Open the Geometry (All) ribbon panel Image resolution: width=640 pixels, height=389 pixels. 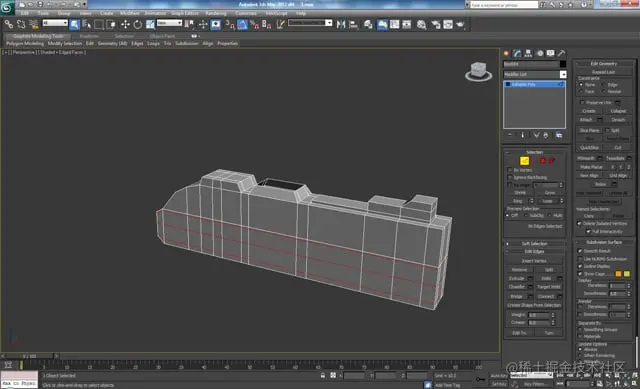click(x=112, y=43)
